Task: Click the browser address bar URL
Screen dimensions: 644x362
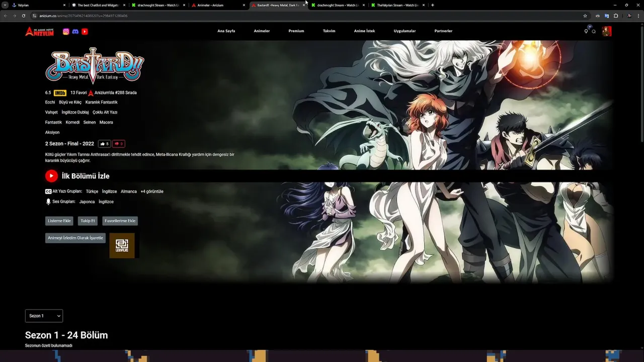Action: 84,16
